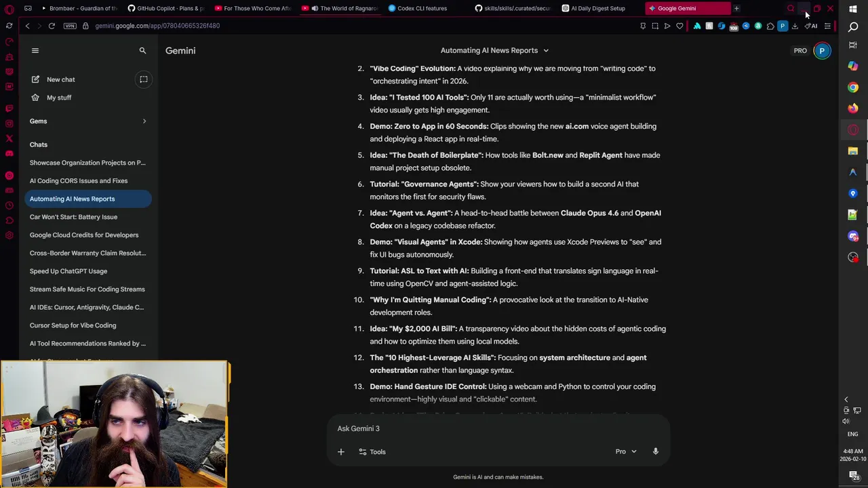
Task: Open chat 'AI Tool Recommendations Ranked by ...'
Action: (87, 344)
